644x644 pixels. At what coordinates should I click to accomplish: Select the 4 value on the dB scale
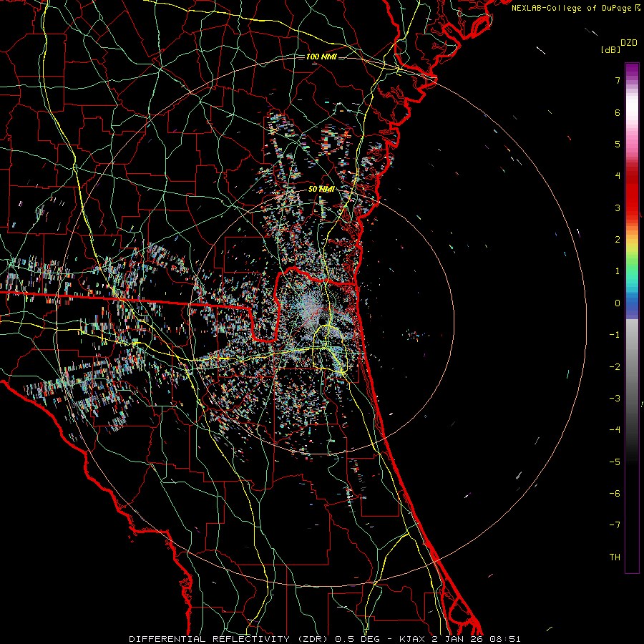(x=618, y=176)
